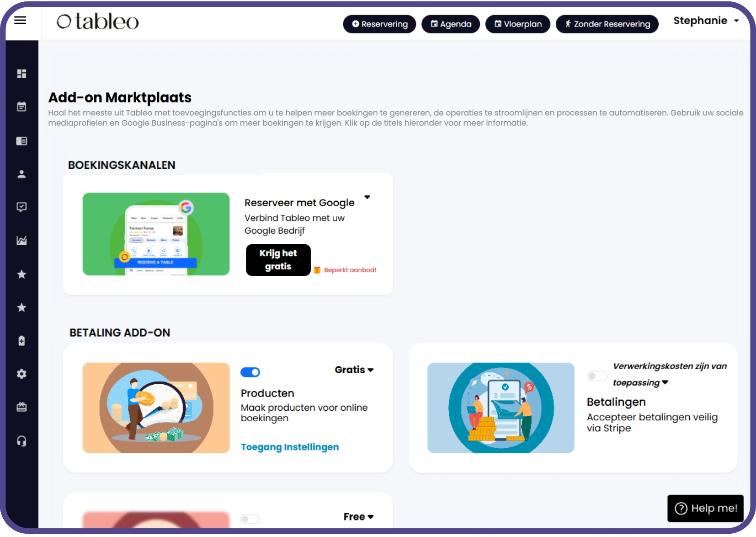This screenshot has height=537, width=756.
Task: Click the gift icon beside Beperkt aanbod
Action: pos(317,270)
